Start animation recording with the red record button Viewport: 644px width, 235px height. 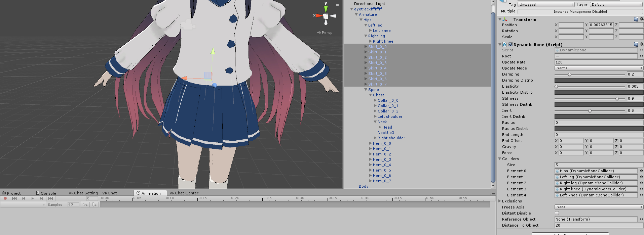coord(5,198)
